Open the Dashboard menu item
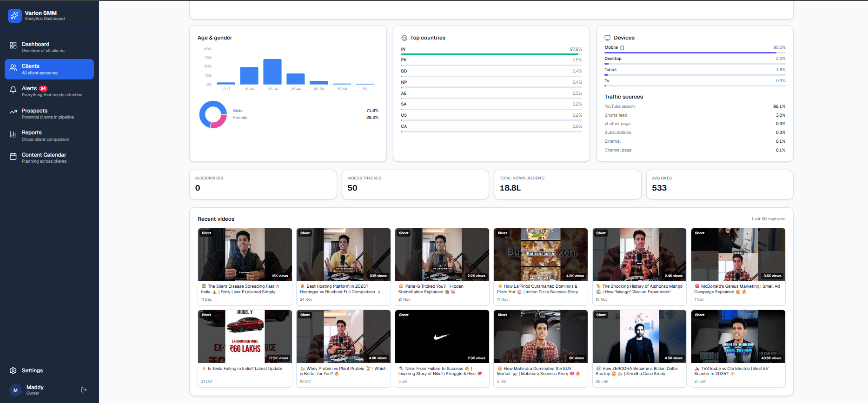 49,47
